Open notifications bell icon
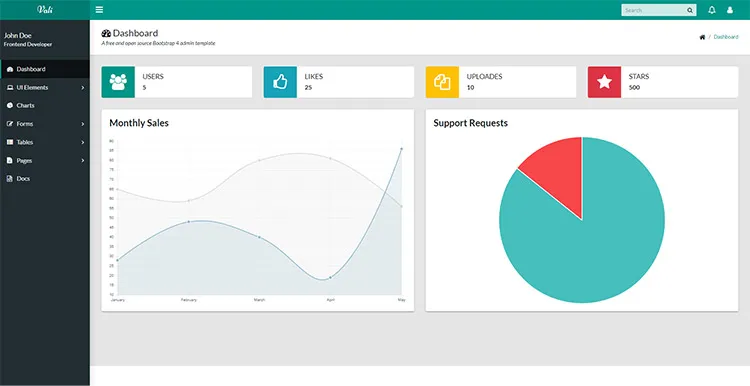 (x=712, y=10)
